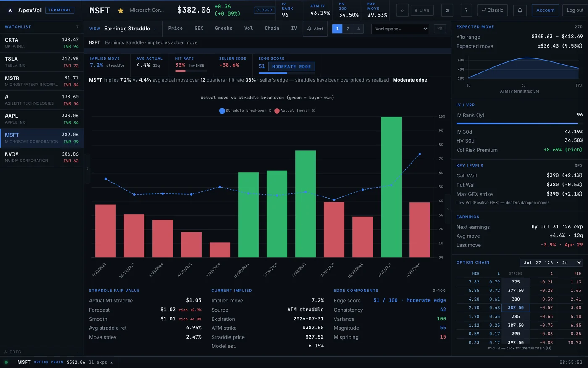Select MSTR in the watchlist
This screenshot has height=368, width=588.
coord(42,81)
